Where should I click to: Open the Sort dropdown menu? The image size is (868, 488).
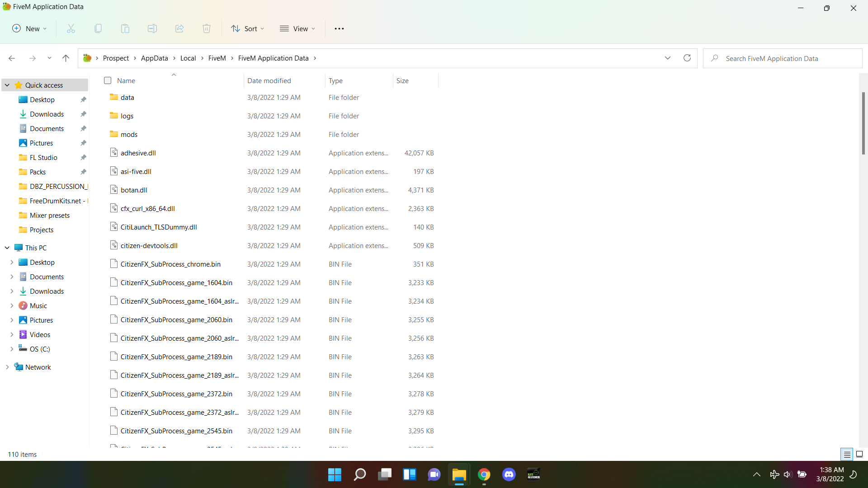[248, 28]
